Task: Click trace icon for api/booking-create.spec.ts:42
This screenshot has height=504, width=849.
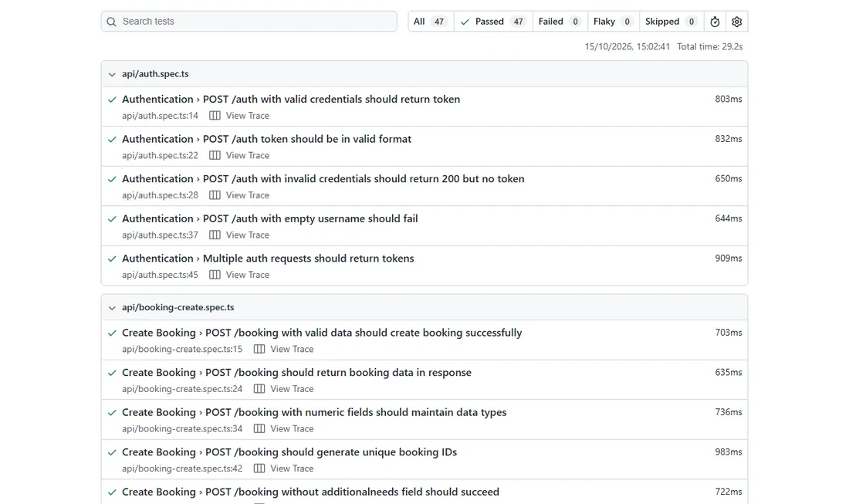Action: 259,468
